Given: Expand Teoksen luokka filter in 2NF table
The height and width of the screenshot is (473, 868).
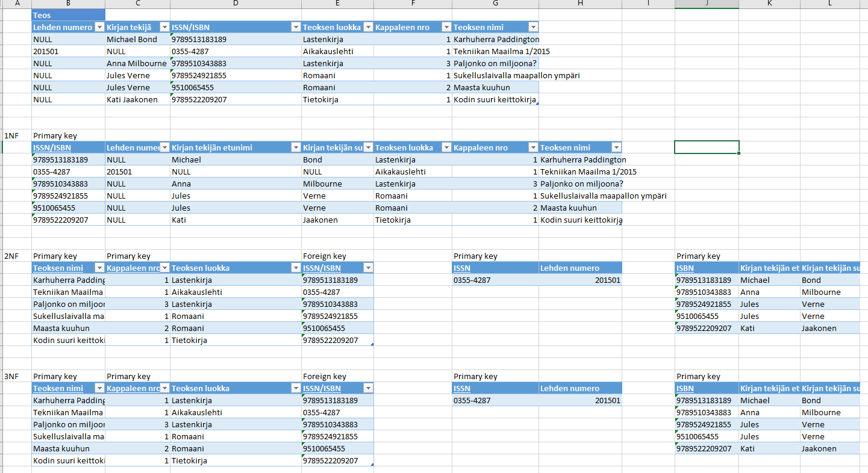Looking at the screenshot, I should 295,268.
